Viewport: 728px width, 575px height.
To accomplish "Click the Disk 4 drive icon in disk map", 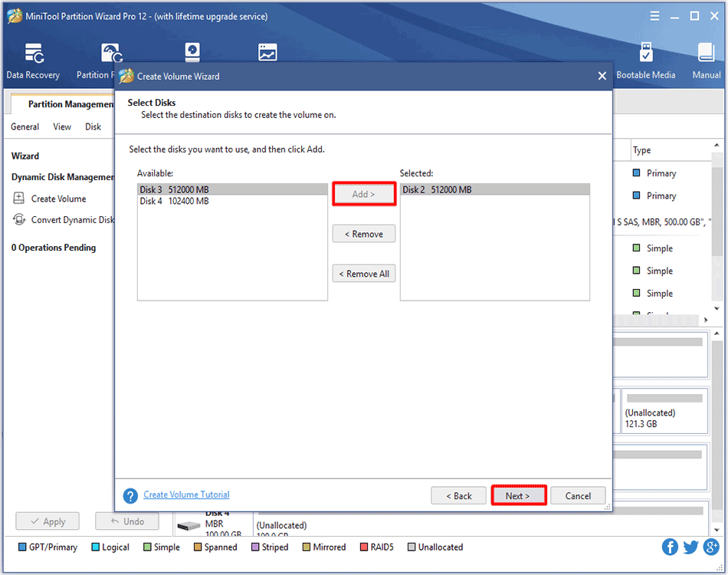I will tap(189, 526).
